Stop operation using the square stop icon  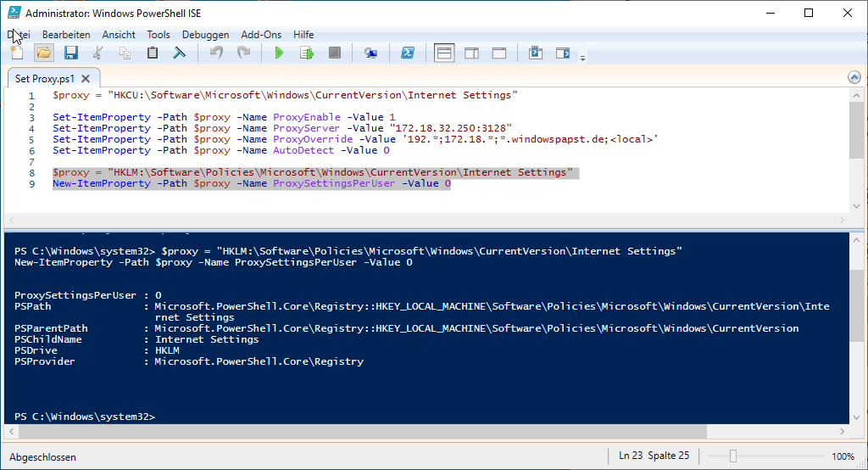(x=334, y=53)
